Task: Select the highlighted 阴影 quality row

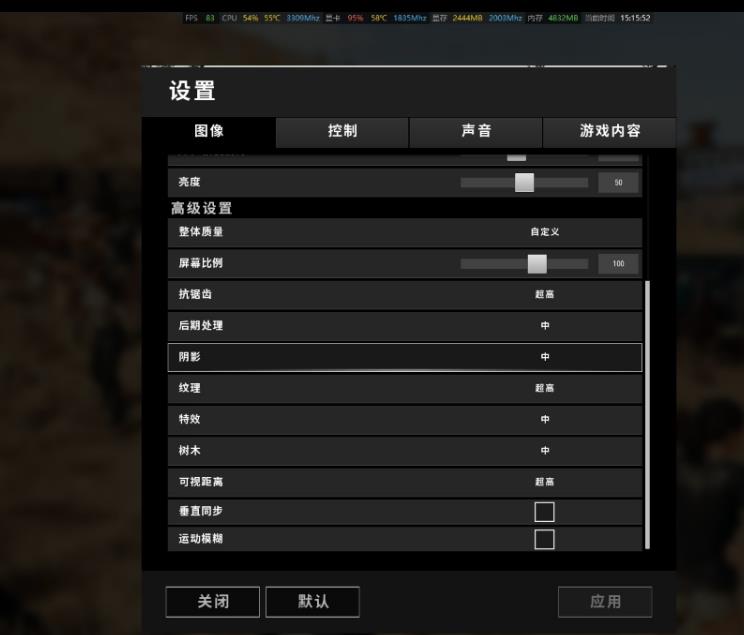Action: point(405,357)
